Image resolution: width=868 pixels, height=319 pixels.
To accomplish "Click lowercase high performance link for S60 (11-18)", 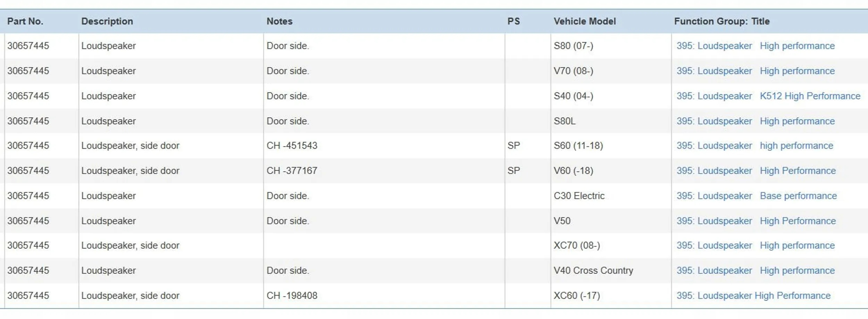I will click(x=796, y=146).
